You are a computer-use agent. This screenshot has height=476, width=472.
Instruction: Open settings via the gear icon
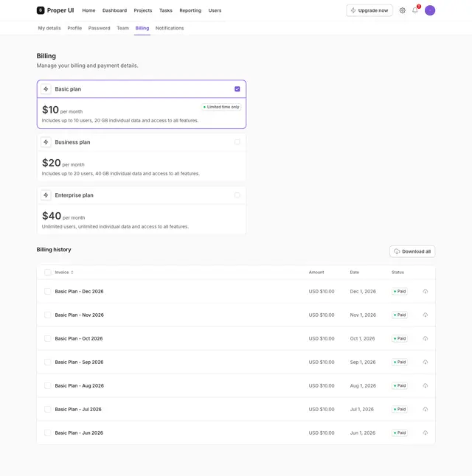pyautogui.click(x=402, y=10)
